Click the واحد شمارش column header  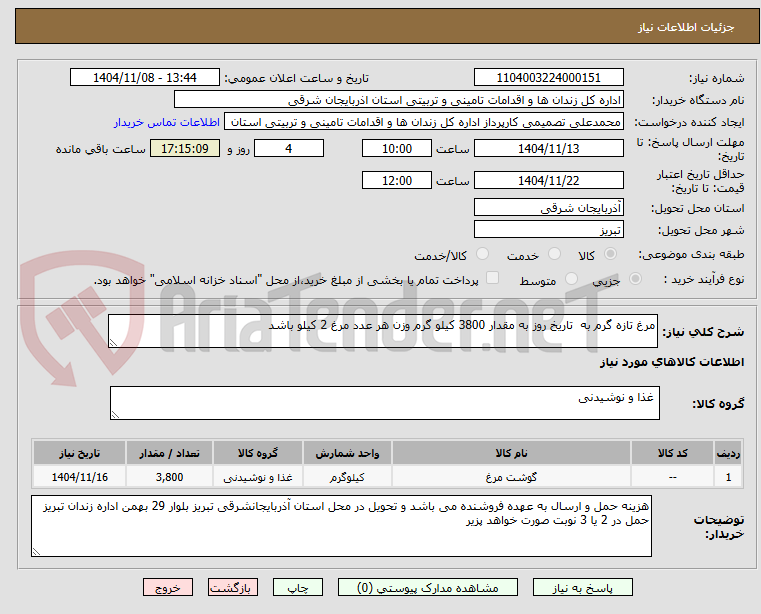(347, 453)
